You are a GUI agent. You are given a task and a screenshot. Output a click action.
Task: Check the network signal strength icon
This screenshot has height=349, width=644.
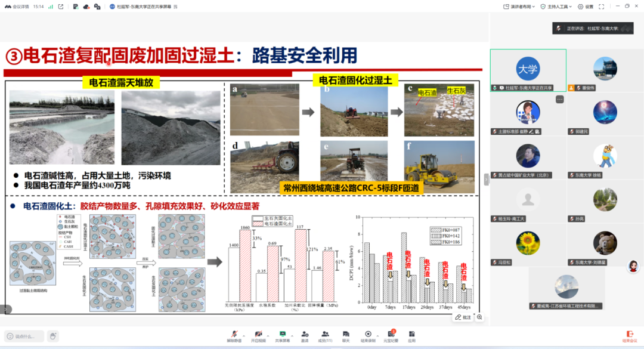pos(51,7)
